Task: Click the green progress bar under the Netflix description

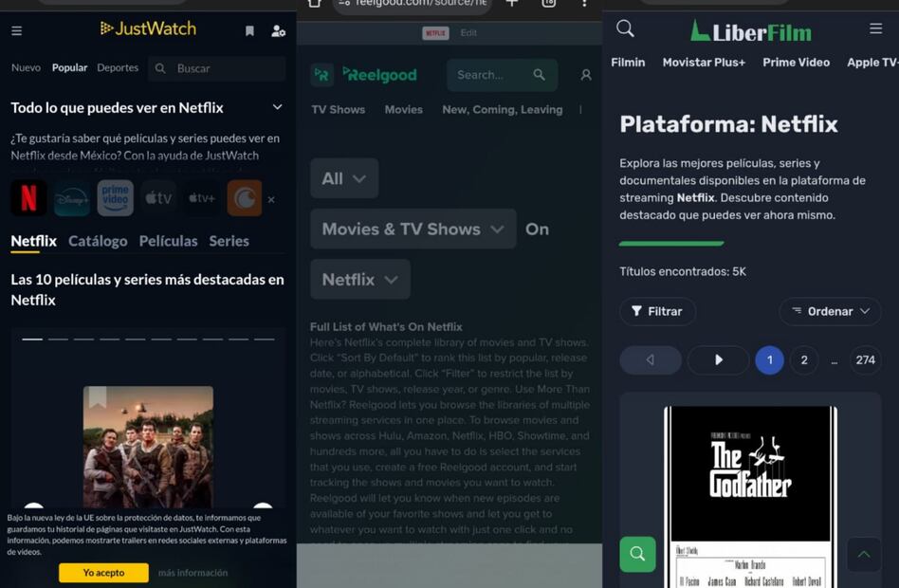Action: [x=670, y=244]
